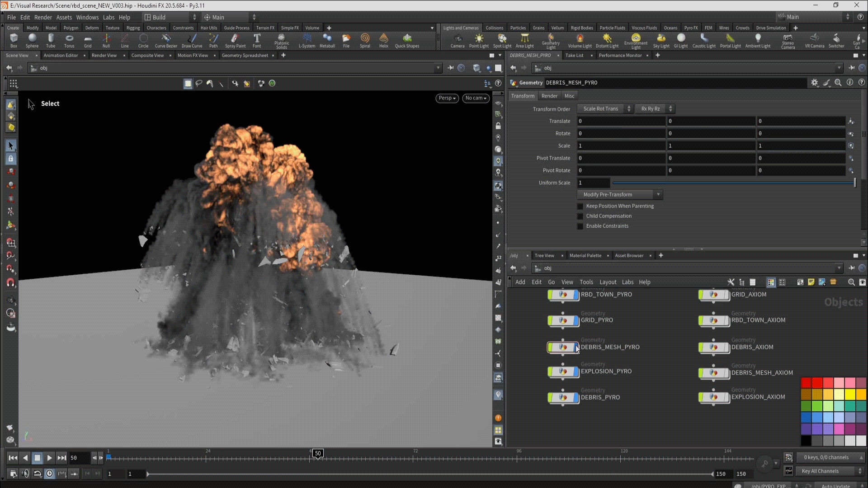This screenshot has height=488, width=868.
Task: Switch to the Material Palette tab
Action: tap(585, 255)
